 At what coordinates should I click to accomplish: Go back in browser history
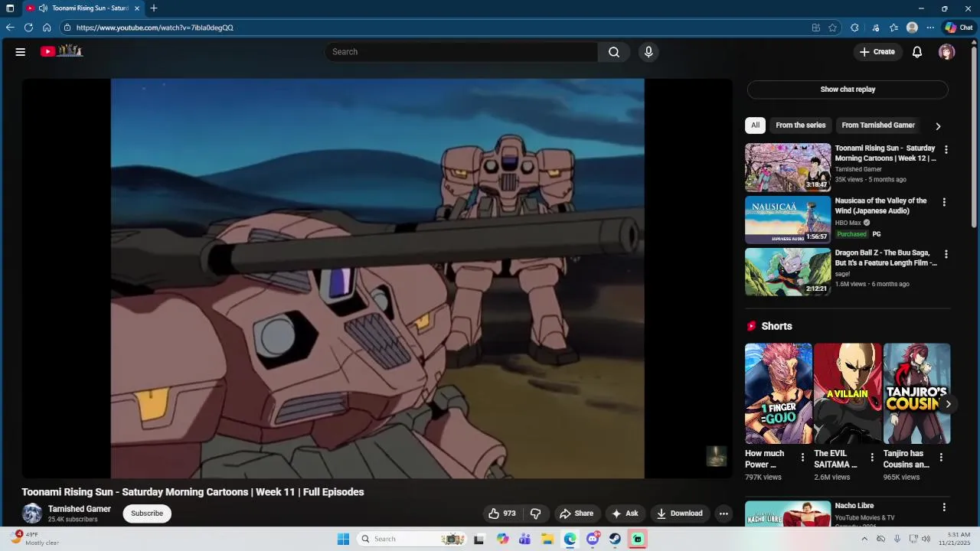tap(10, 28)
